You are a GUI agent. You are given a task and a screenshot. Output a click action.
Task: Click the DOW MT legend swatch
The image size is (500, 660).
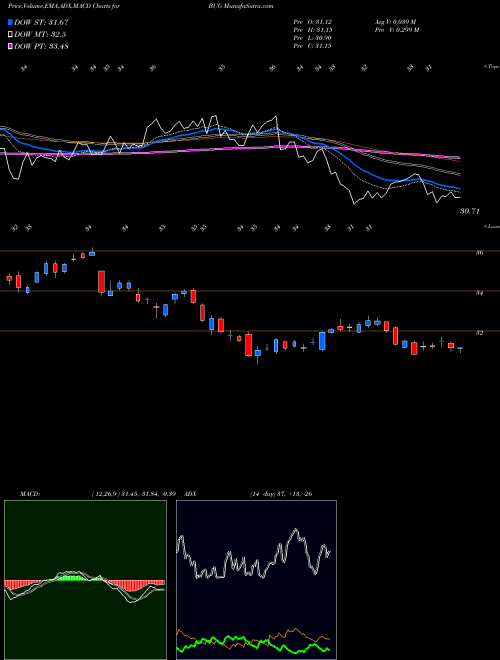[10, 34]
